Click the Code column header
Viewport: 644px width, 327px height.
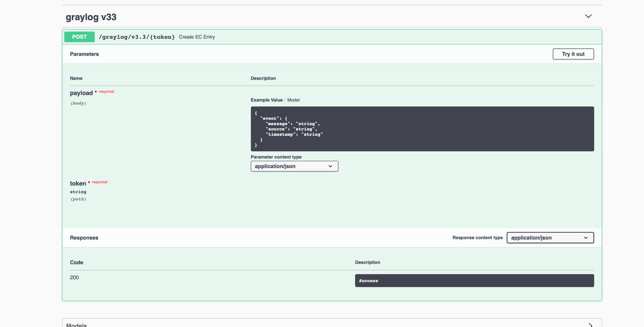76,262
